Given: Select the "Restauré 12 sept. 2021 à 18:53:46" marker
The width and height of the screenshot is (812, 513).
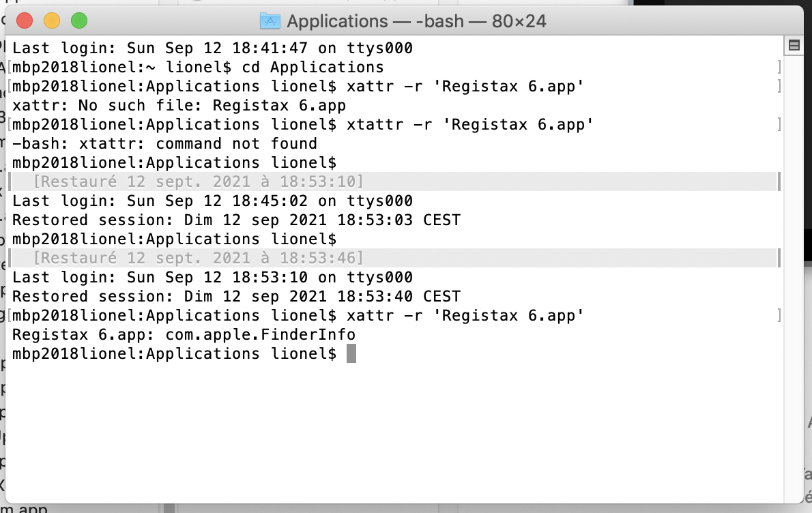Looking at the screenshot, I should pos(198,258).
